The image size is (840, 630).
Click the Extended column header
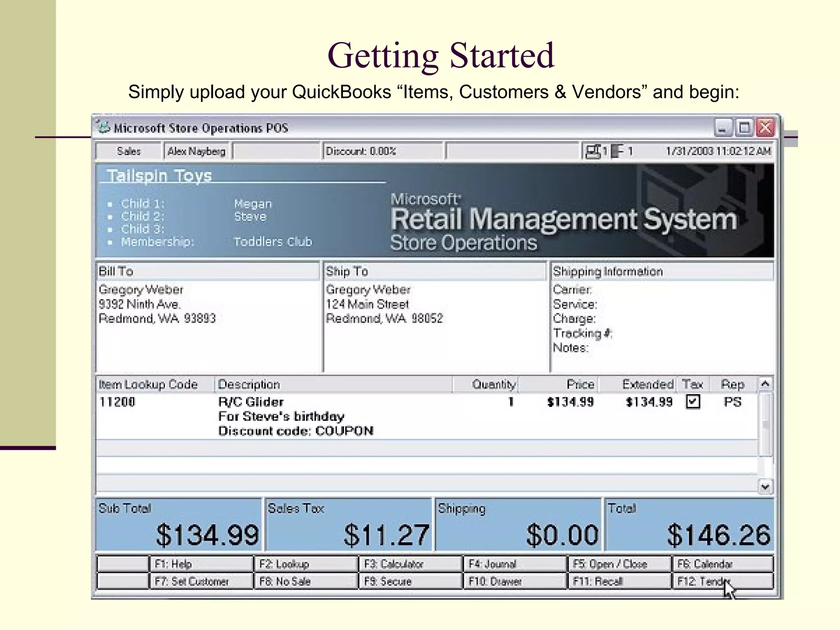point(637,384)
